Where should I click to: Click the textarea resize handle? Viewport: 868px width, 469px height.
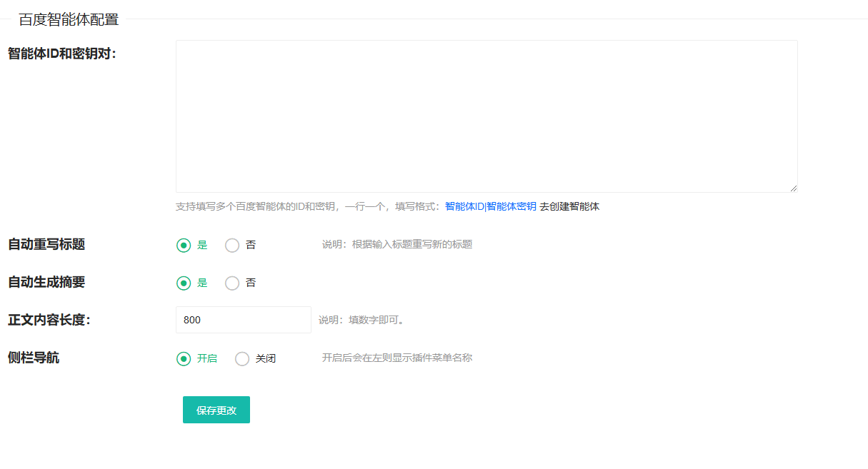click(x=793, y=188)
